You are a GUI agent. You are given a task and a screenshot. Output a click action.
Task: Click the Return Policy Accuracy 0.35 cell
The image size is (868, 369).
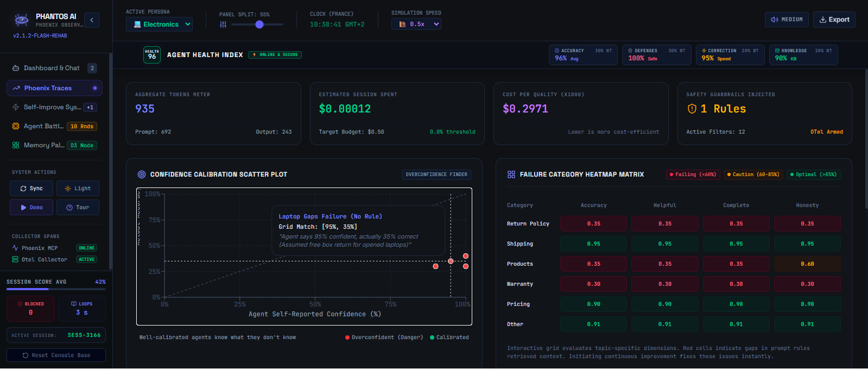coord(593,224)
